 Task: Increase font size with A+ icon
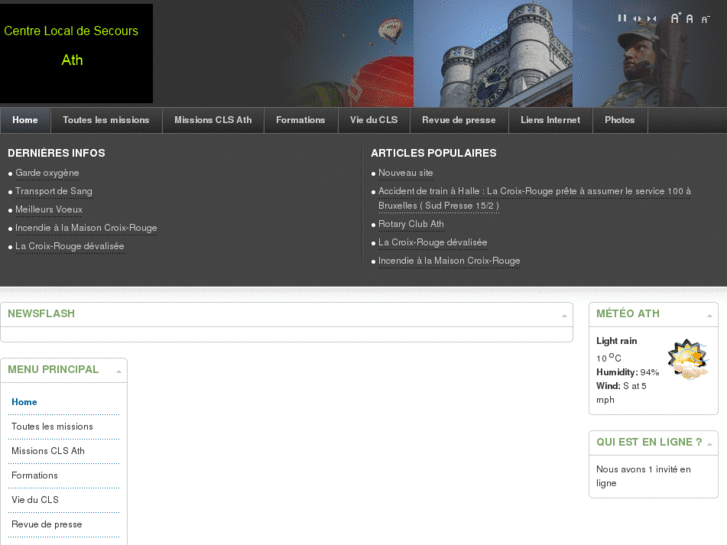point(676,18)
